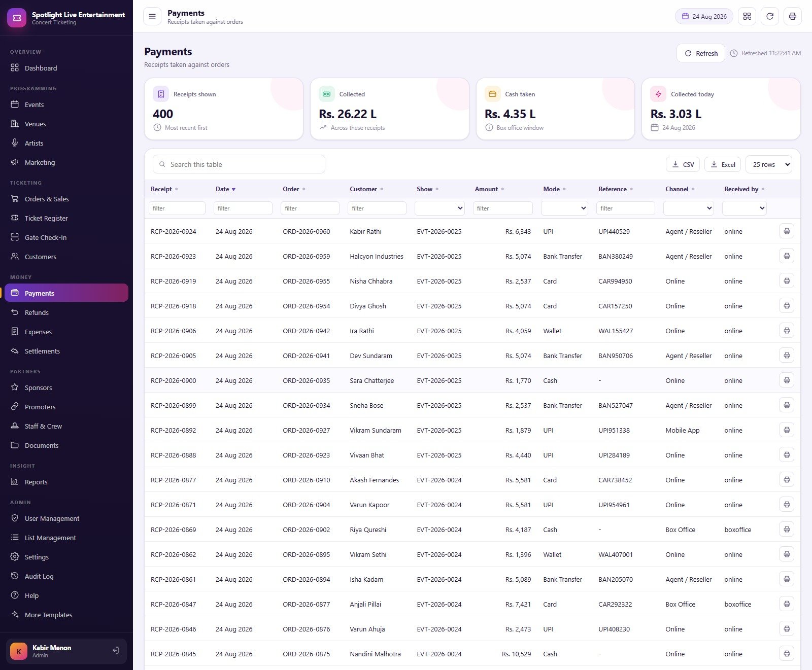This screenshot has height=670, width=812.
Task: Click the Spotlight Live Entertainment logo
Action: coord(17,18)
